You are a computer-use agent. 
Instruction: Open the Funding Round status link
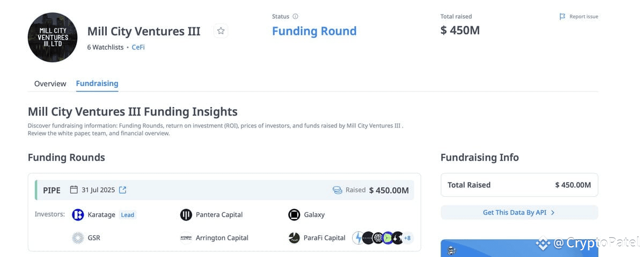(314, 31)
